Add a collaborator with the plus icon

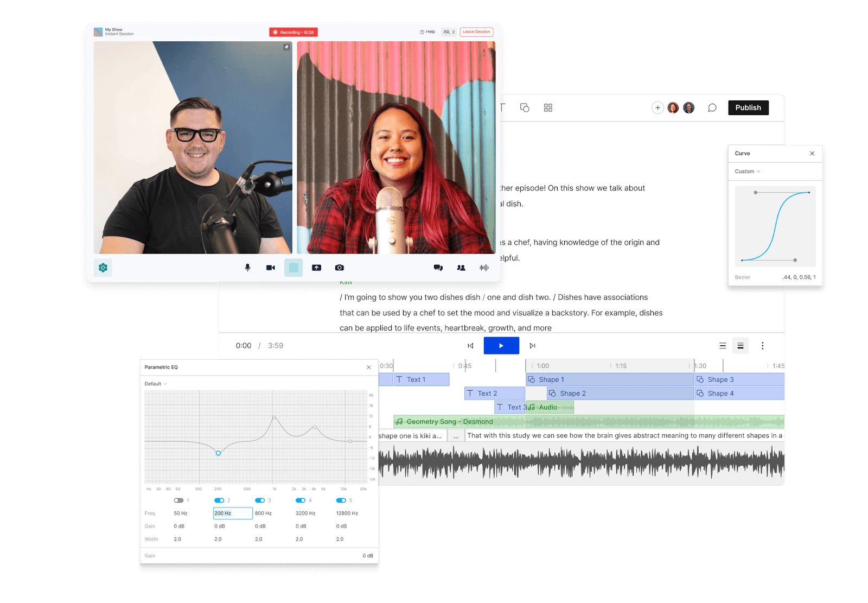(x=658, y=107)
